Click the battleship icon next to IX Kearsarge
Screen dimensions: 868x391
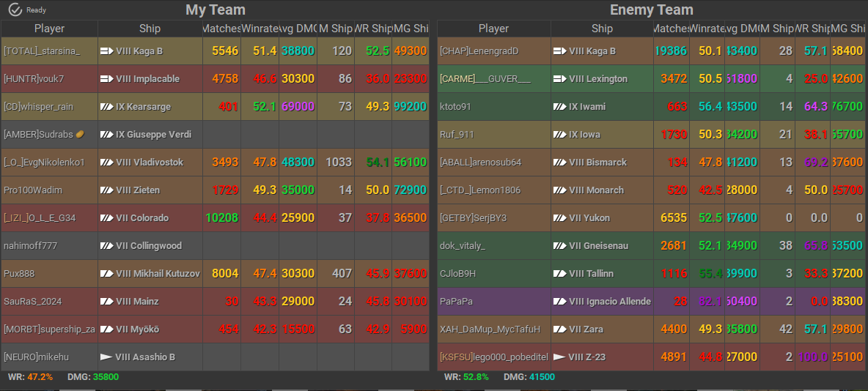tap(106, 107)
